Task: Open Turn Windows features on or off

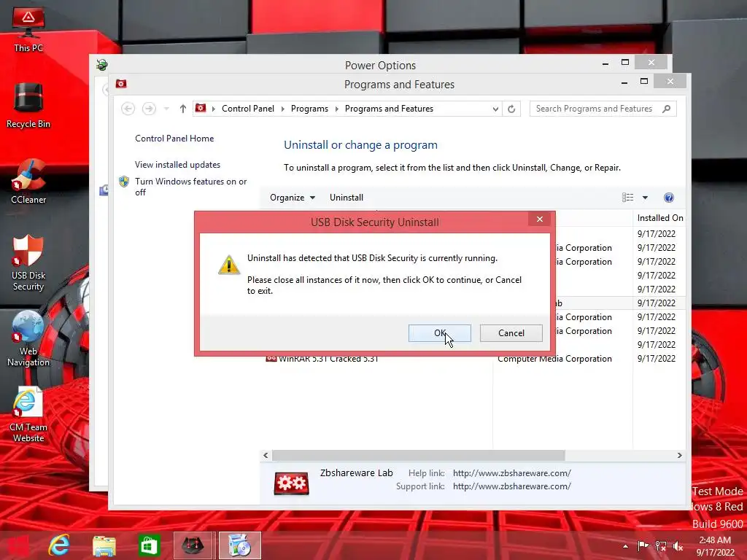Action: pos(190,187)
